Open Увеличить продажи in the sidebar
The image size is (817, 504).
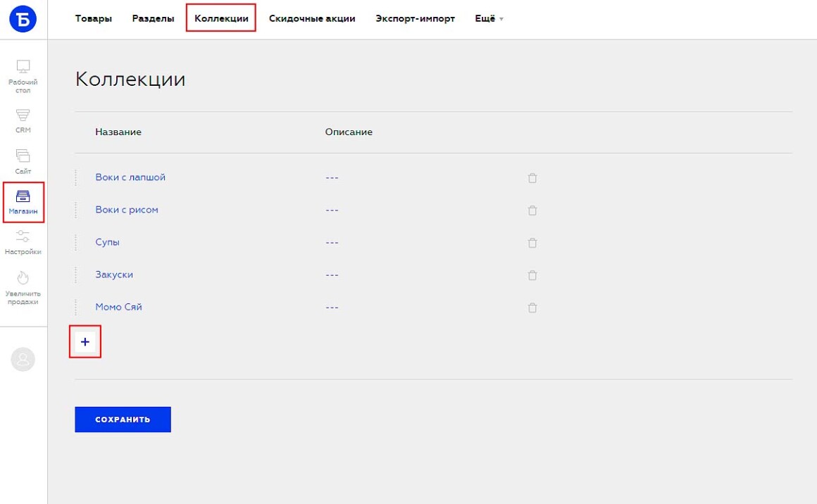coord(23,288)
